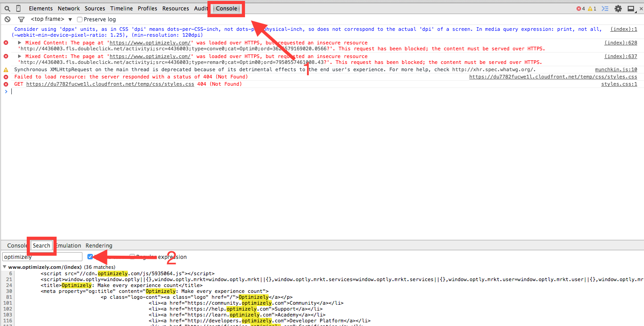Enable the Preserve log checkbox
644x326 pixels.
(x=80, y=19)
